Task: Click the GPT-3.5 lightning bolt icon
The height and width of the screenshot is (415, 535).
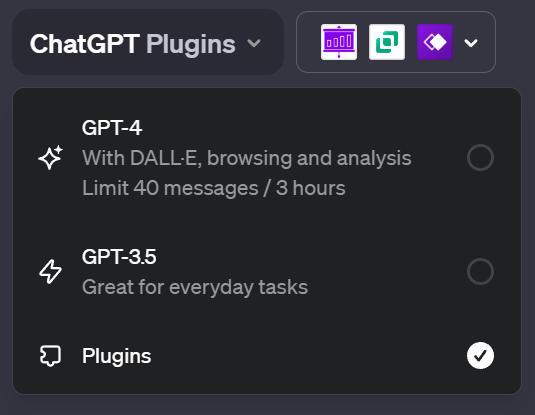Action: (50, 272)
